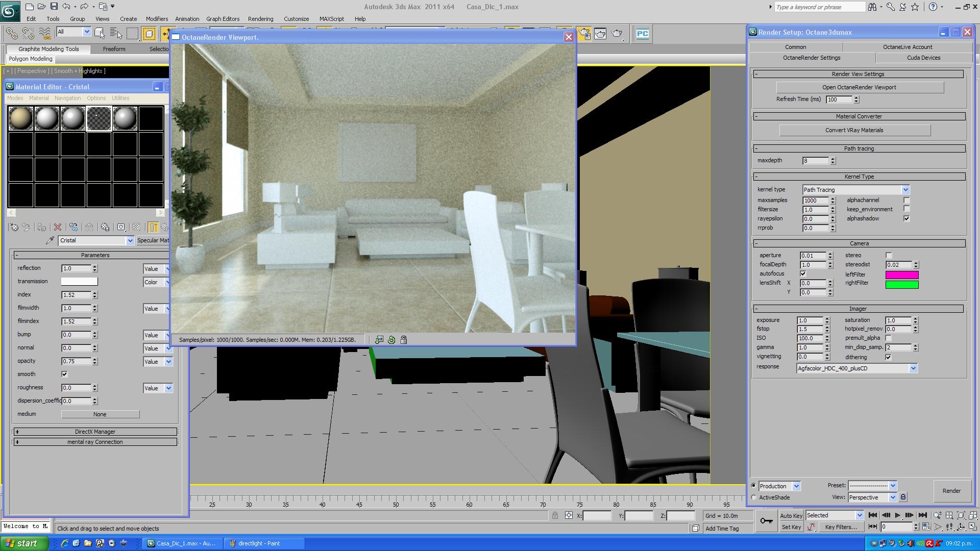
Task: Click the lock icon in OctaneRender Viewport
Action: tap(404, 340)
